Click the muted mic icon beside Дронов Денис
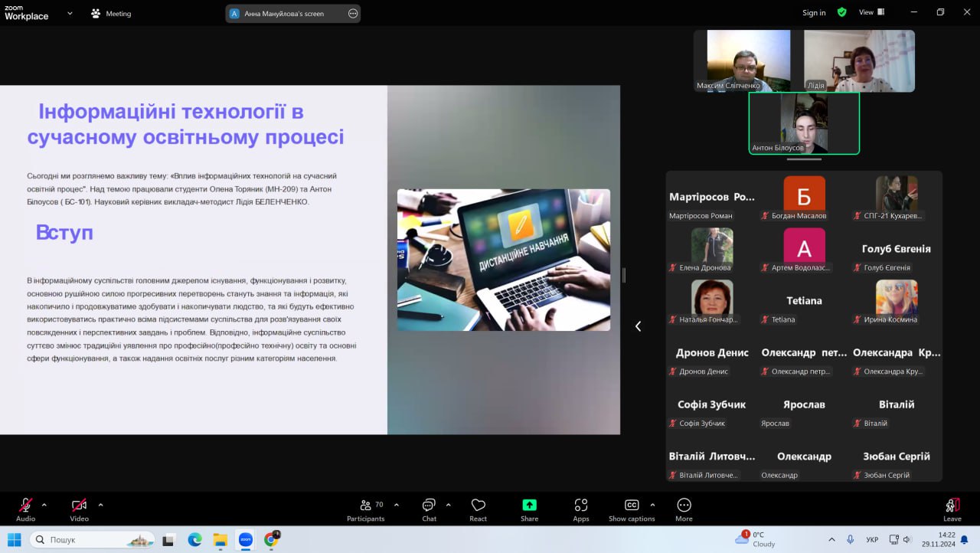Image resolution: width=980 pixels, height=553 pixels. [673, 371]
